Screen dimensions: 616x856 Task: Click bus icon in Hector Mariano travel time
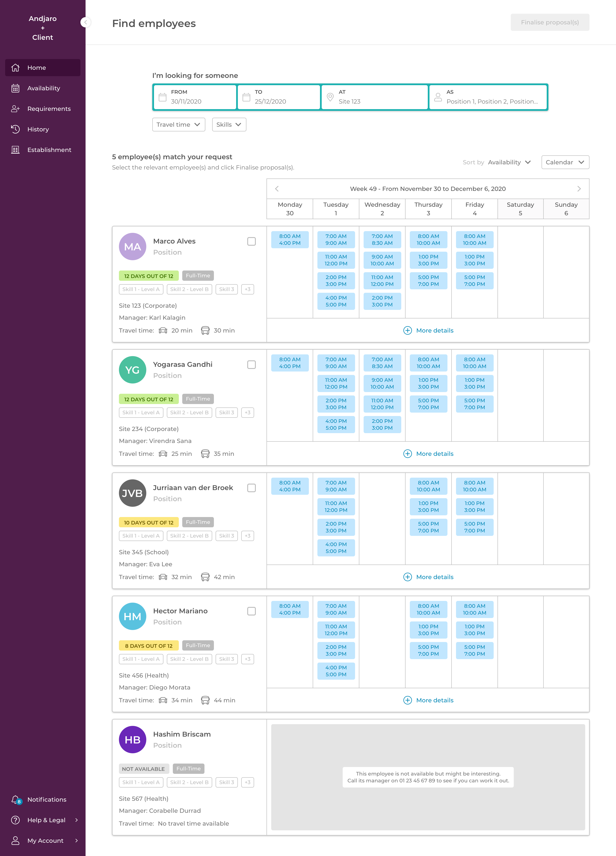click(x=205, y=700)
